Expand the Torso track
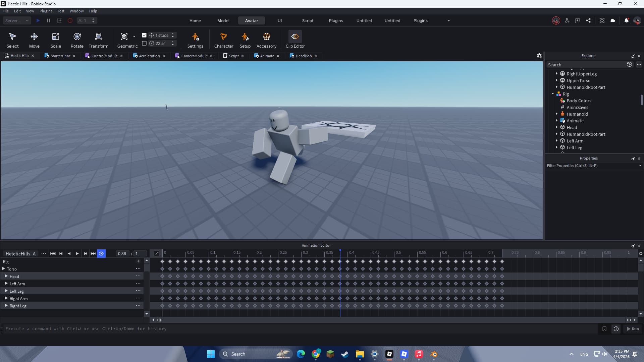Viewport: 644px width, 362px height. pos(4,269)
